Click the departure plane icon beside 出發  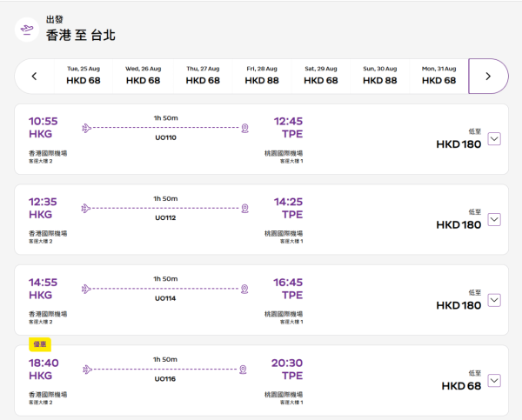pos(28,29)
